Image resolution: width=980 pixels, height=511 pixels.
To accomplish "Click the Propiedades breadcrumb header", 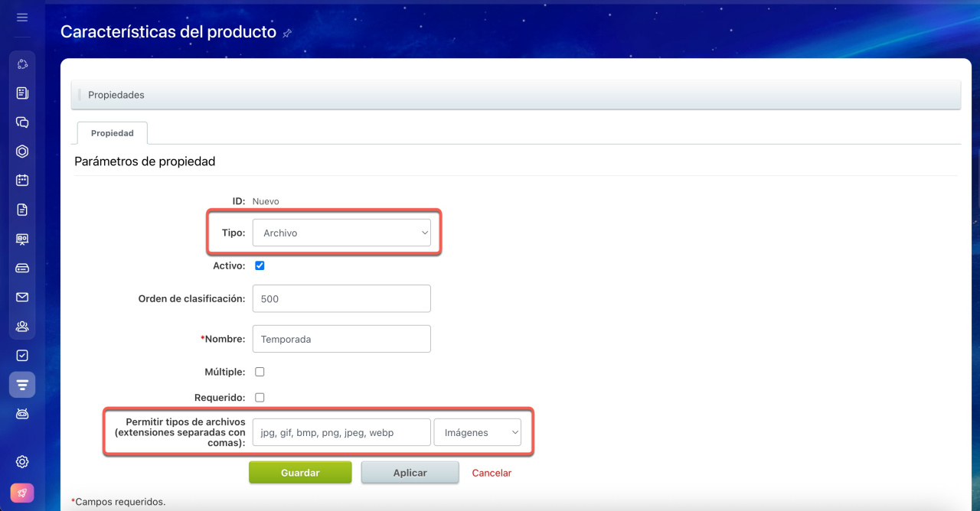I will tap(116, 95).
